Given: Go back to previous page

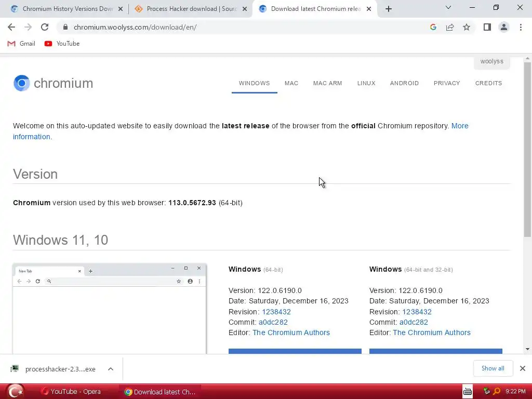Looking at the screenshot, I should click(x=11, y=27).
